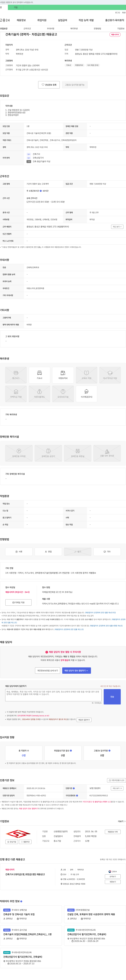The image size is (126, 980).
Task: Switch to the 기업 tab at top
Action: click(16, 7)
